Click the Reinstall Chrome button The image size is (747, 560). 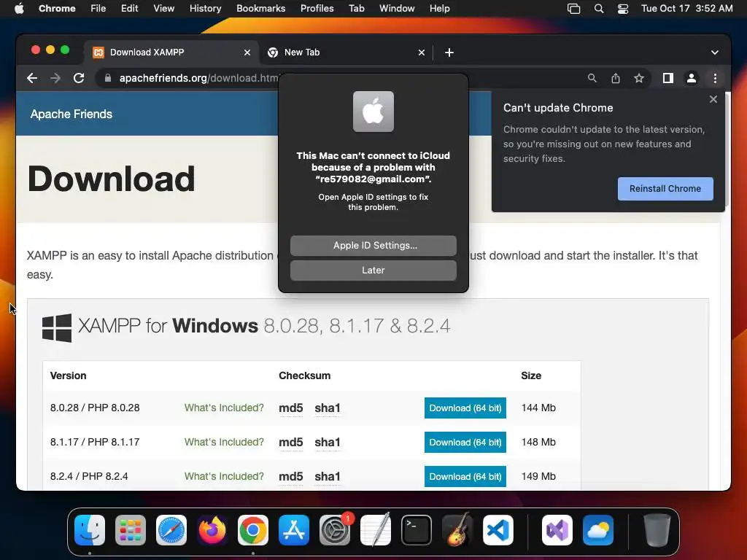click(x=665, y=189)
